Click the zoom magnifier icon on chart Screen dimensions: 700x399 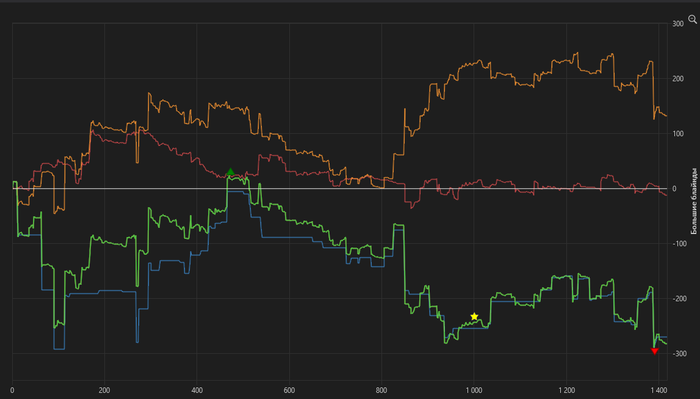692,19
